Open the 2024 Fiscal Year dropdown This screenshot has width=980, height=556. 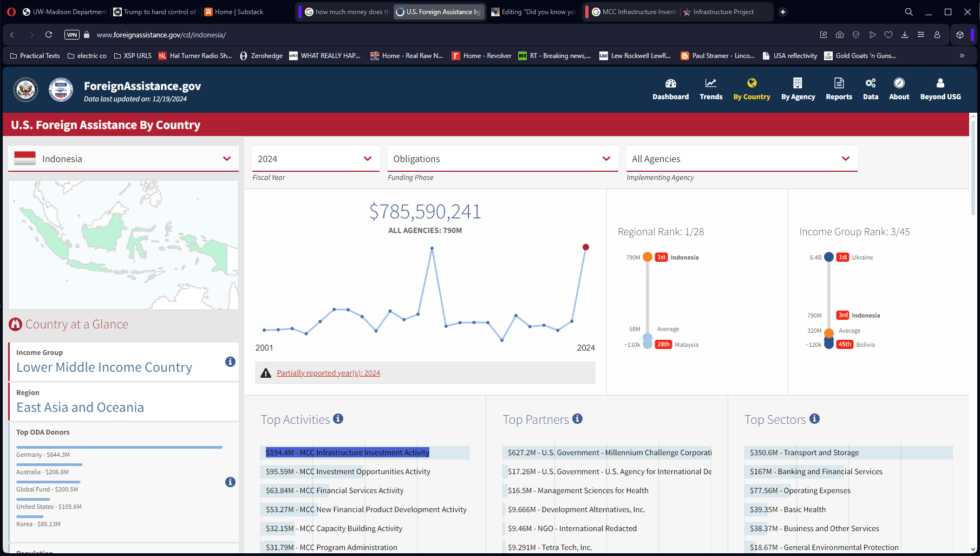coord(316,159)
